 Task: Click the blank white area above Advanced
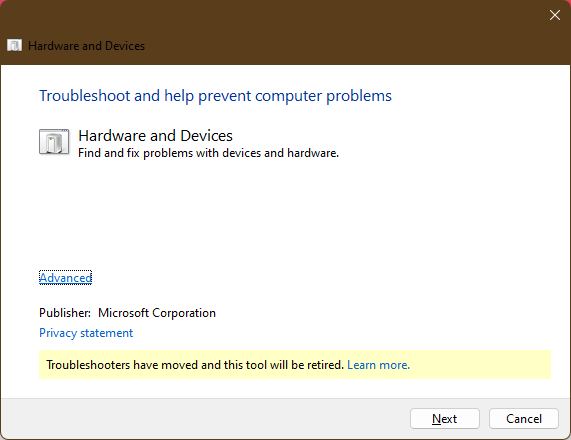tap(284, 215)
